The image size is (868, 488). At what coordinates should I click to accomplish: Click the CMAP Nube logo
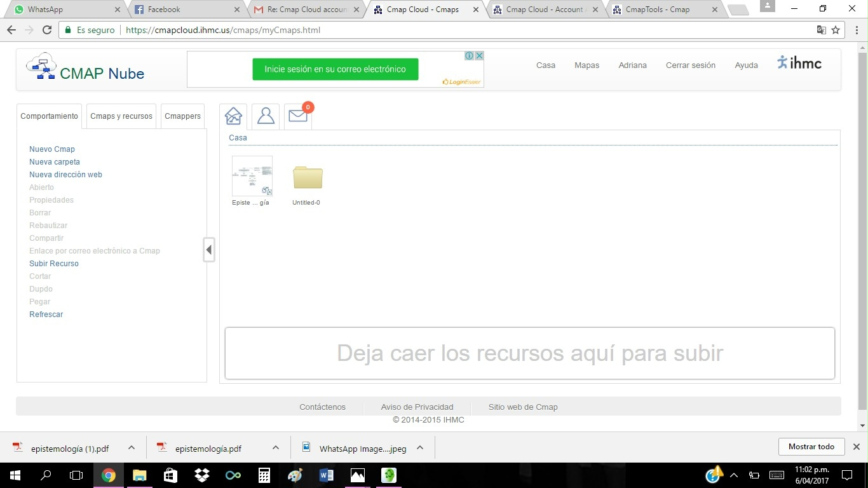coord(85,67)
